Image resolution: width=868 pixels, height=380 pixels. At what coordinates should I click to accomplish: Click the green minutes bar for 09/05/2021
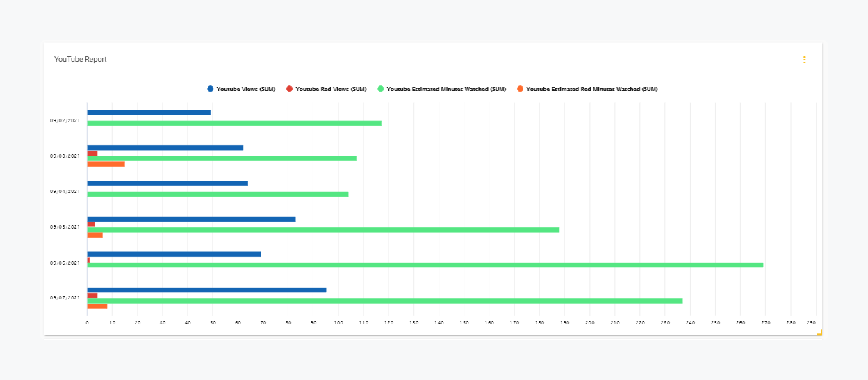pyautogui.click(x=323, y=229)
